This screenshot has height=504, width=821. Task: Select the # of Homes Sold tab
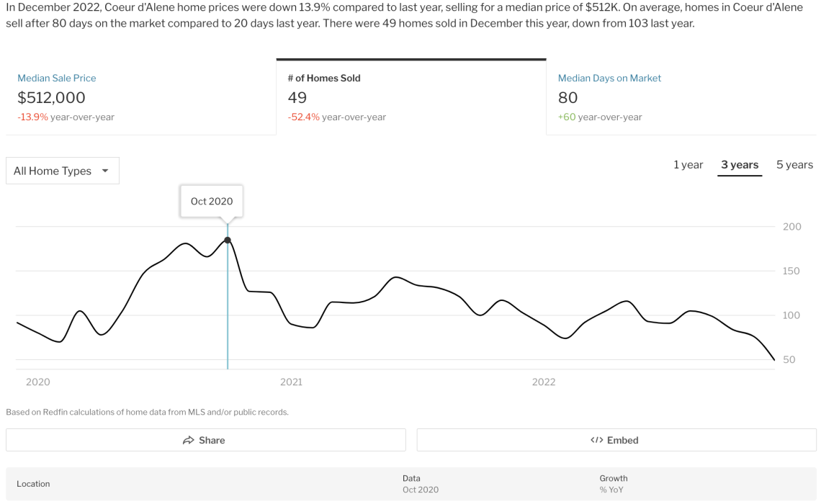pyautogui.click(x=410, y=97)
